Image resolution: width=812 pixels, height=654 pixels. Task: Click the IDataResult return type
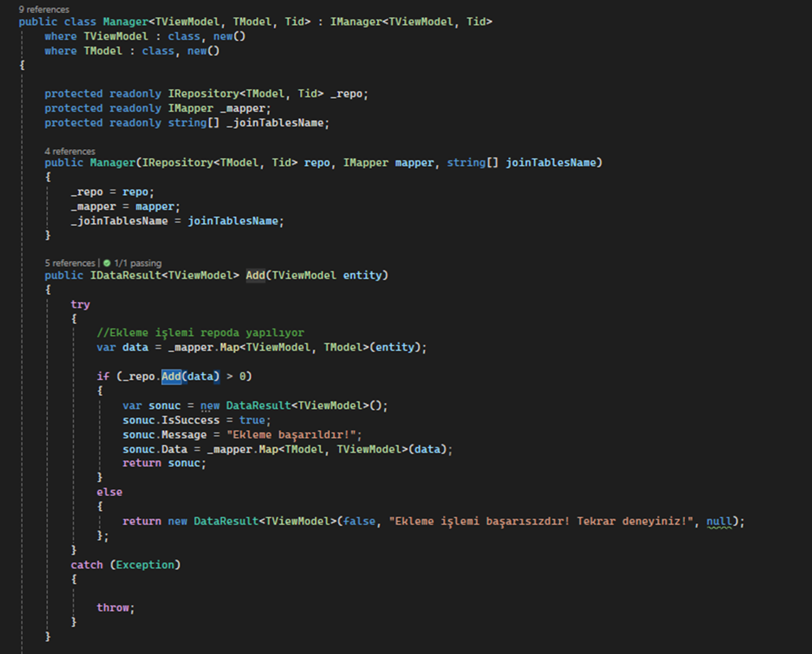[x=126, y=275]
